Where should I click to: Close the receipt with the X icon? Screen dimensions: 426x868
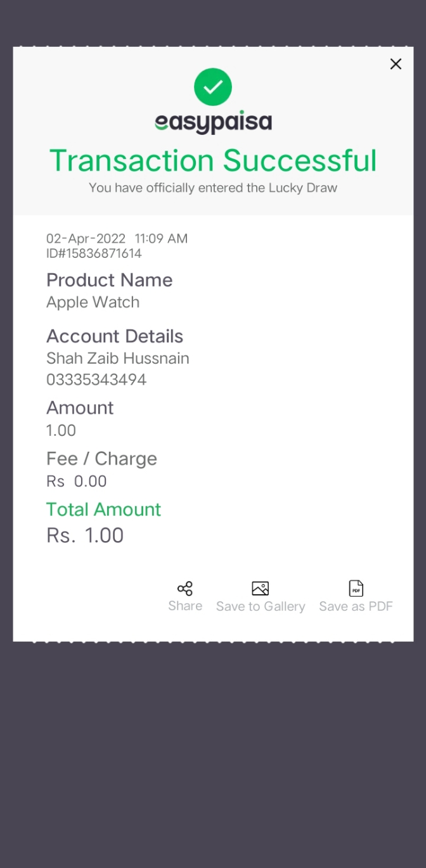[x=396, y=64]
